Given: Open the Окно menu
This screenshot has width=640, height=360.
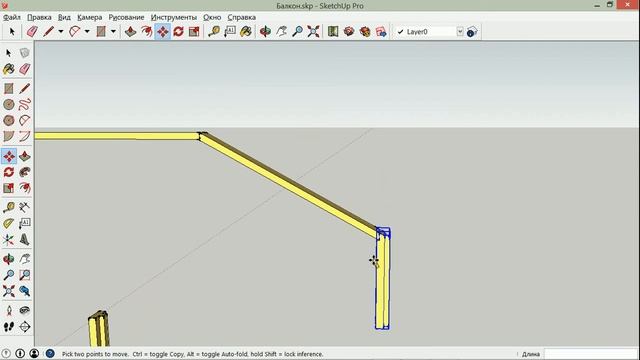Looking at the screenshot, I should 212,18.
